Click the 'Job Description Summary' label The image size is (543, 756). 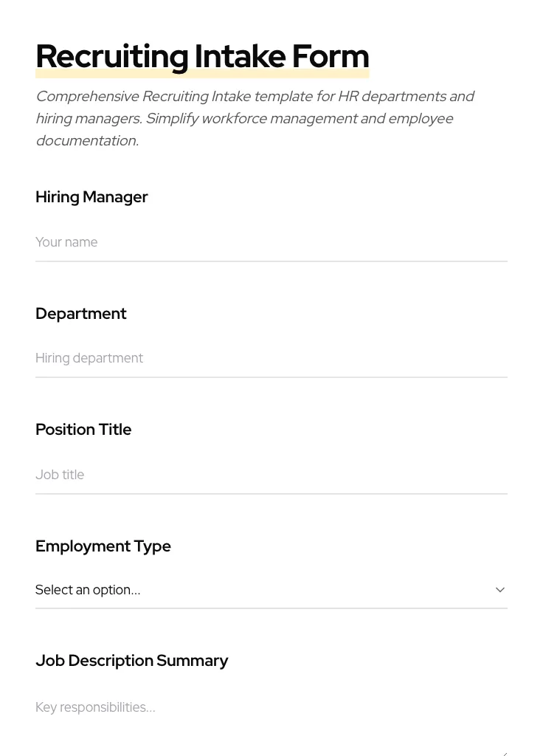coord(131,661)
